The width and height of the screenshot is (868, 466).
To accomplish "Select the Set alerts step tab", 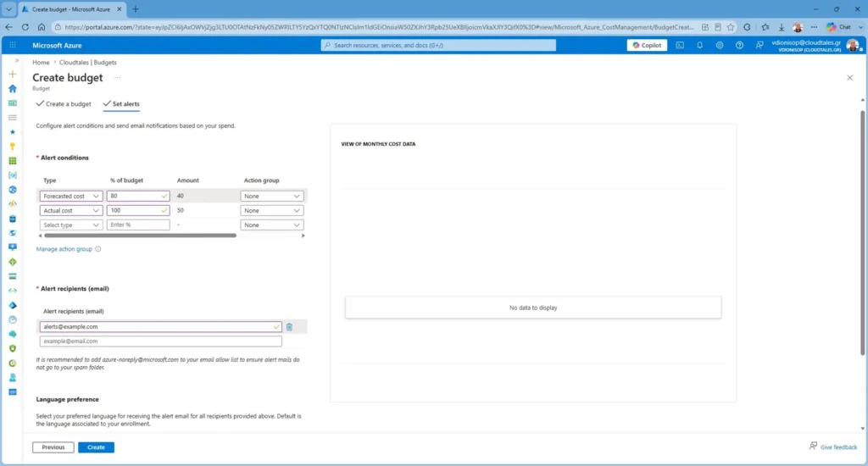I will pos(121,104).
